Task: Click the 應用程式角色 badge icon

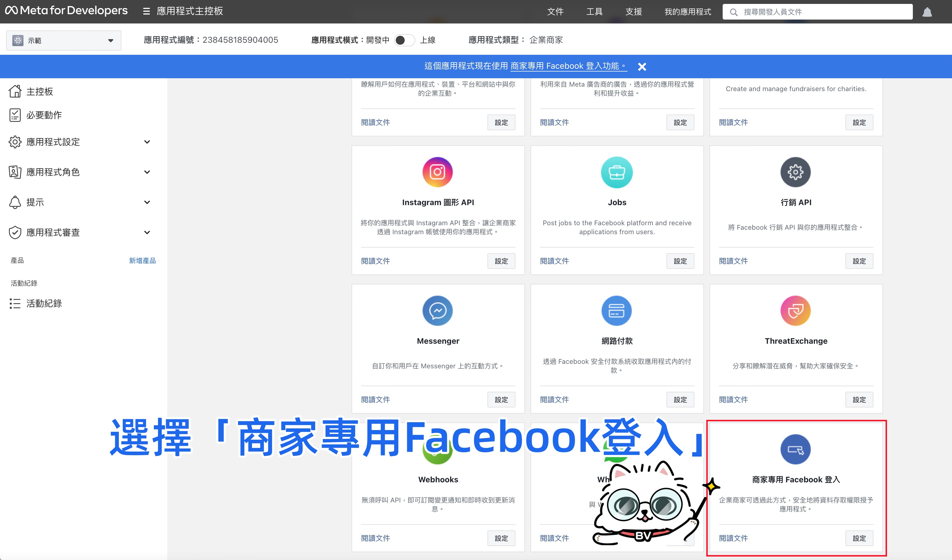Action: (15, 172)
